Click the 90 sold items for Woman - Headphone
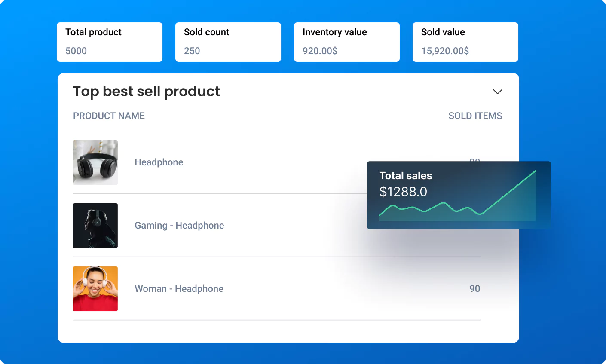606x364 pixels. (x=474, y=289)
